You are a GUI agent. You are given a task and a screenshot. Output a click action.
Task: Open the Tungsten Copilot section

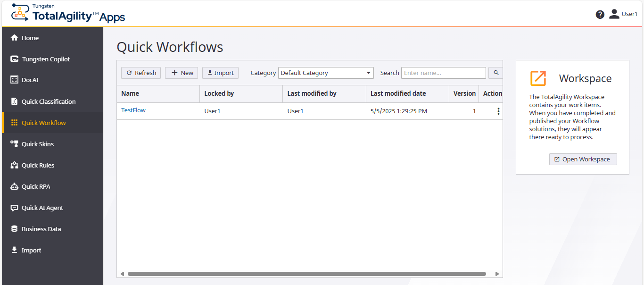pos(47,59)
